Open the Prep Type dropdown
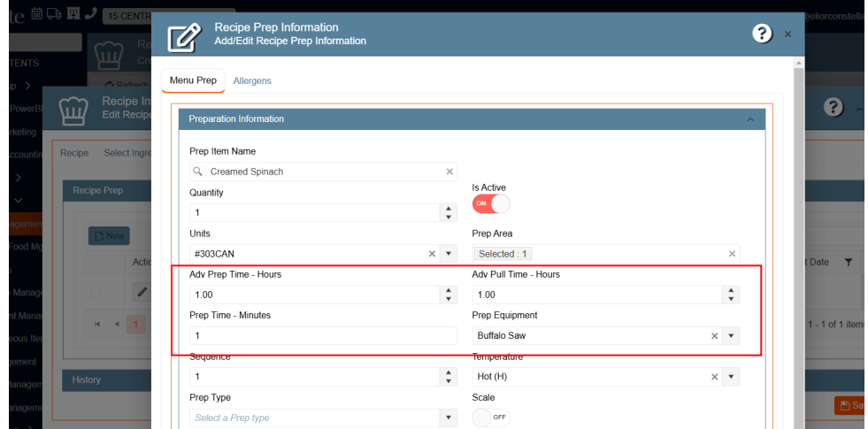 (x=449, y=418)
